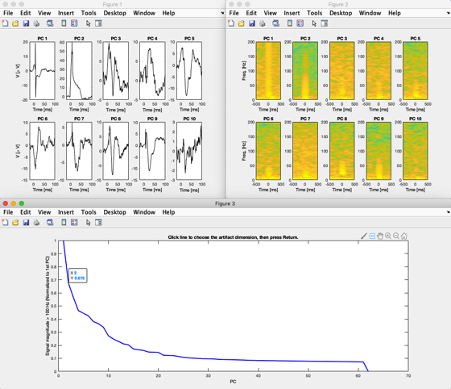Click PC 7 waveform plot in Figure 1
Image resolution: width=451 pixels, height=389 pixels.
[x=79, y=151]
